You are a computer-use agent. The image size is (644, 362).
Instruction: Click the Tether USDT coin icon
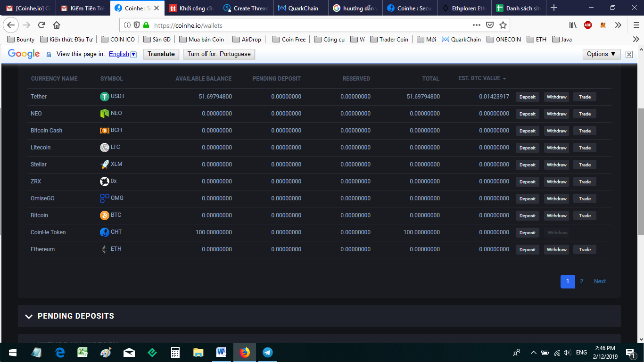(x=105, y=97)
